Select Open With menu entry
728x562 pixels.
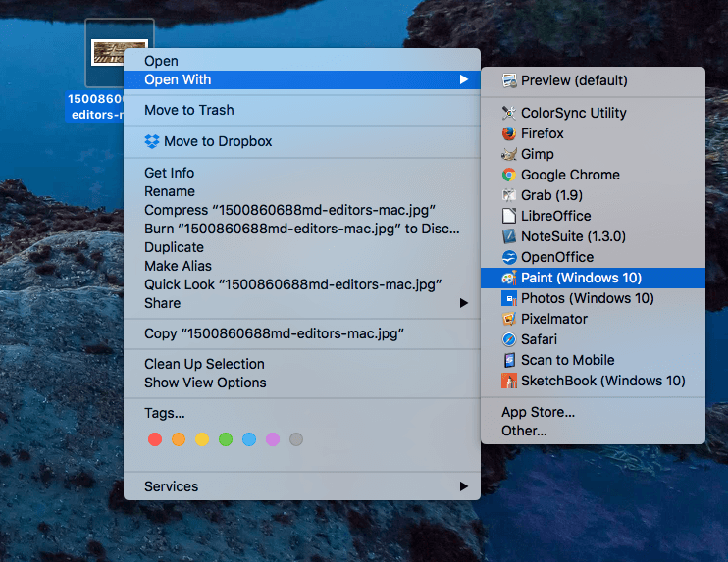[302, 79]
